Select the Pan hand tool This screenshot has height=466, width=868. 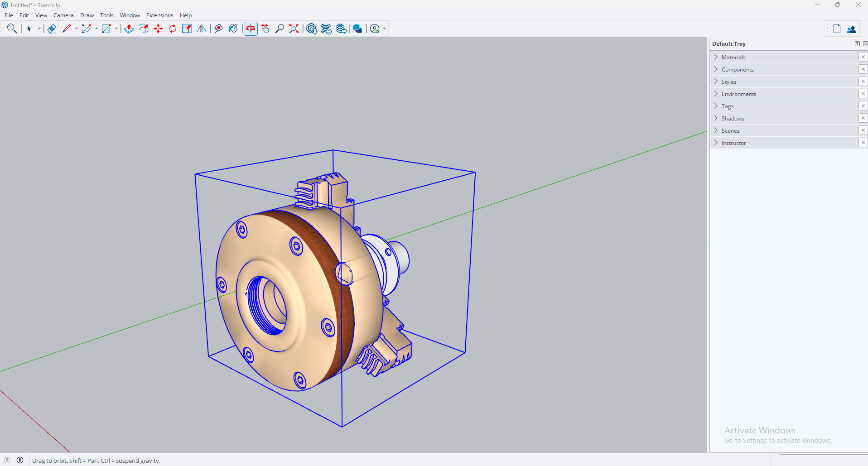point(265,29)
